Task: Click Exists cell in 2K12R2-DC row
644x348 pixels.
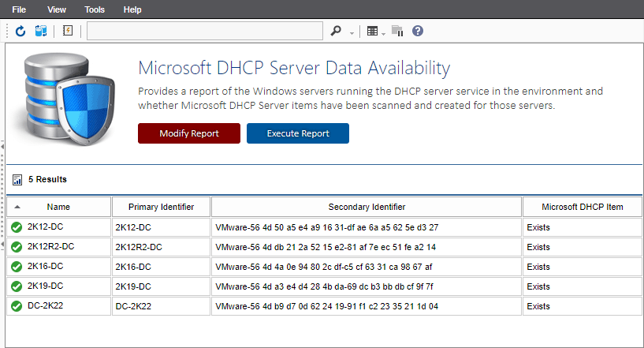Action: [x=583, y=247]
